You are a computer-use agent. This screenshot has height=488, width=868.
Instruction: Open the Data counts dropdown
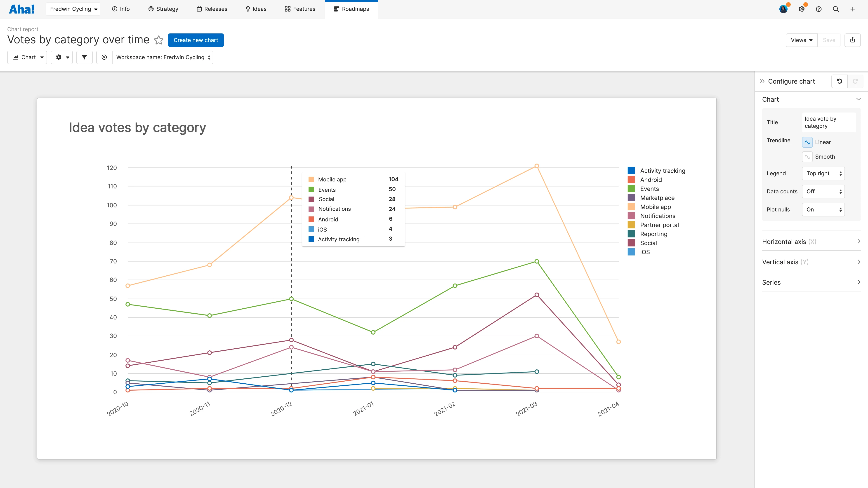(823, 191)
